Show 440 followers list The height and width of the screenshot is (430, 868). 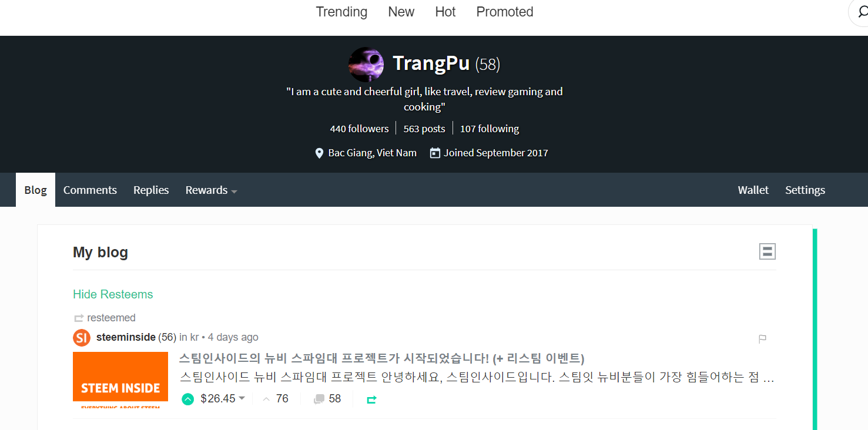coord(360,129)
